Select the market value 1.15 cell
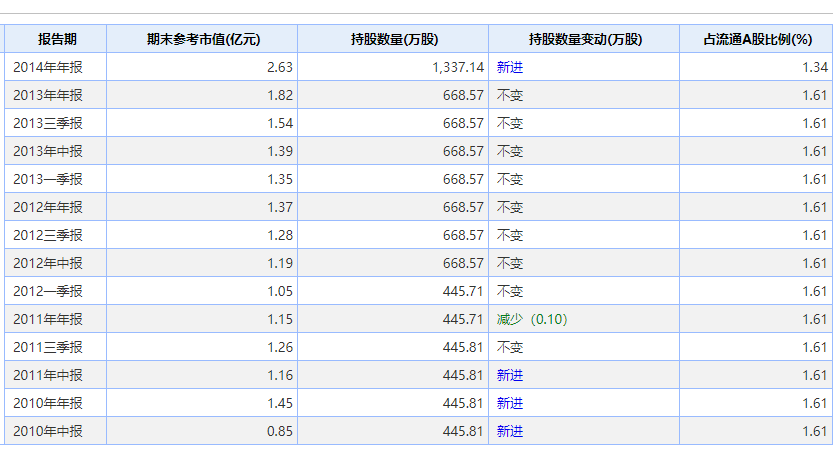The image size is (833, 453). [x=202, y=319]
